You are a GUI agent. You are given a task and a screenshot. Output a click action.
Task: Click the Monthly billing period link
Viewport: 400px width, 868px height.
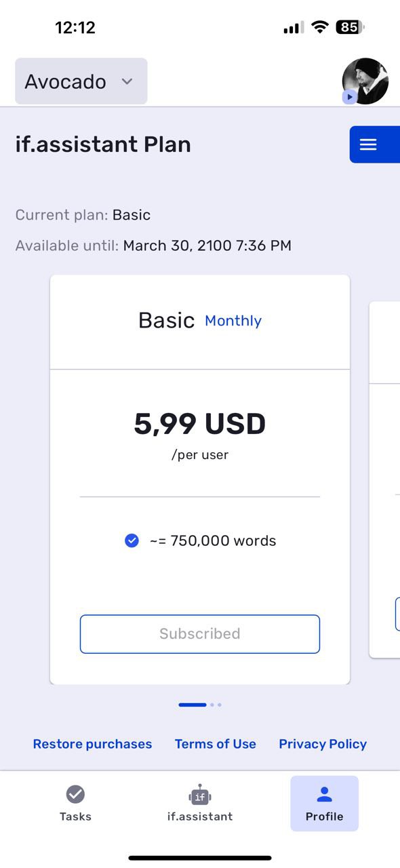click(233, 321)
